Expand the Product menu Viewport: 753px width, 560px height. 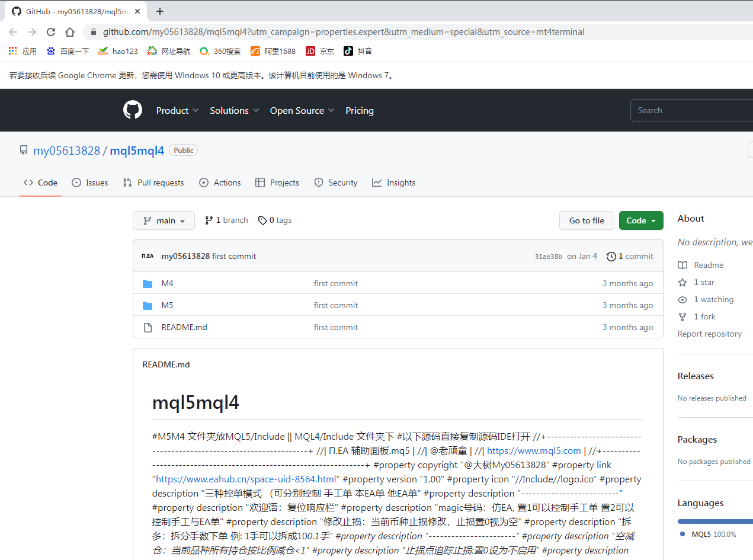pyautogui.click(x=177, y=110)
